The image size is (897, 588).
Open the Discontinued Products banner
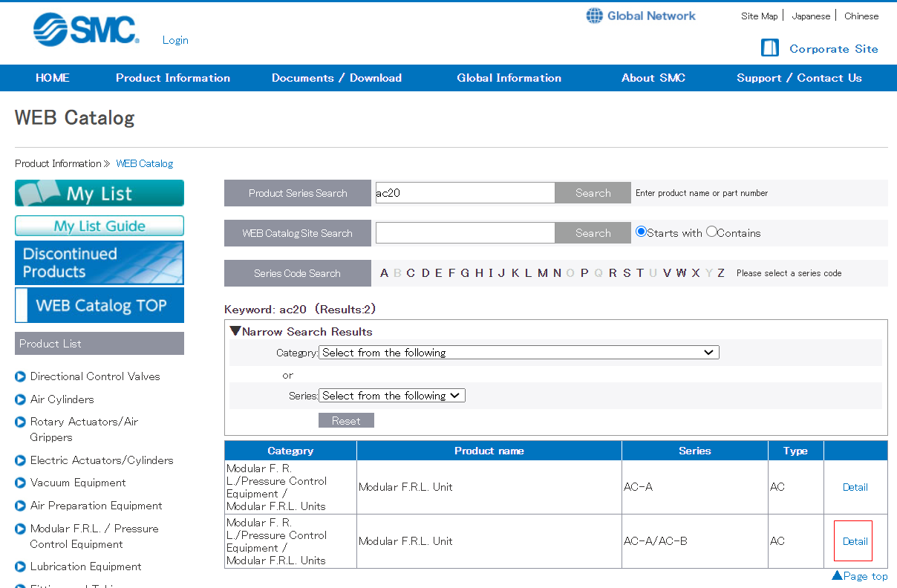pos(100,262)
